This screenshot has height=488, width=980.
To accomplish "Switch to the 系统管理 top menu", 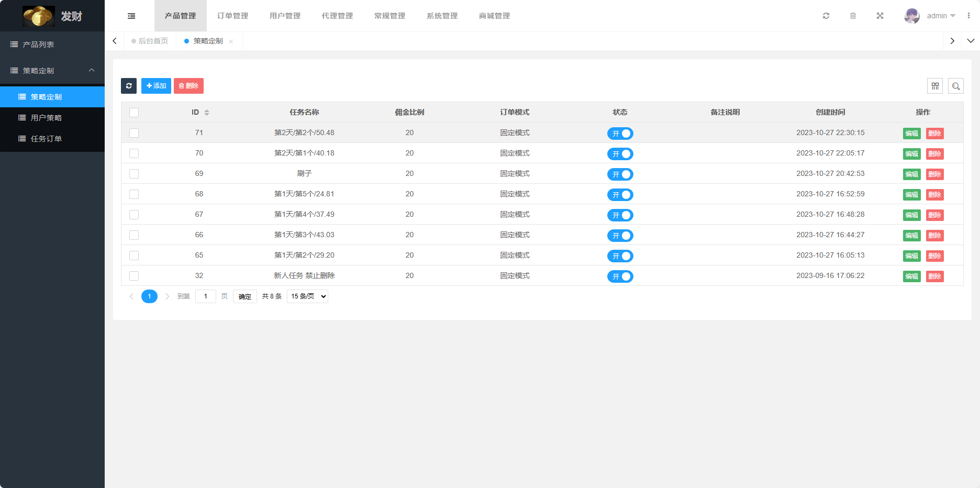I will [442, 16].
